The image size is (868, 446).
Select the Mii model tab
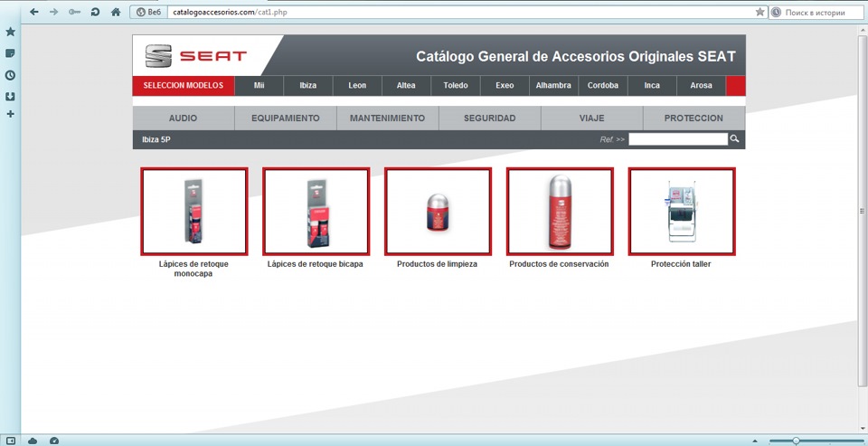coord(259,86)
